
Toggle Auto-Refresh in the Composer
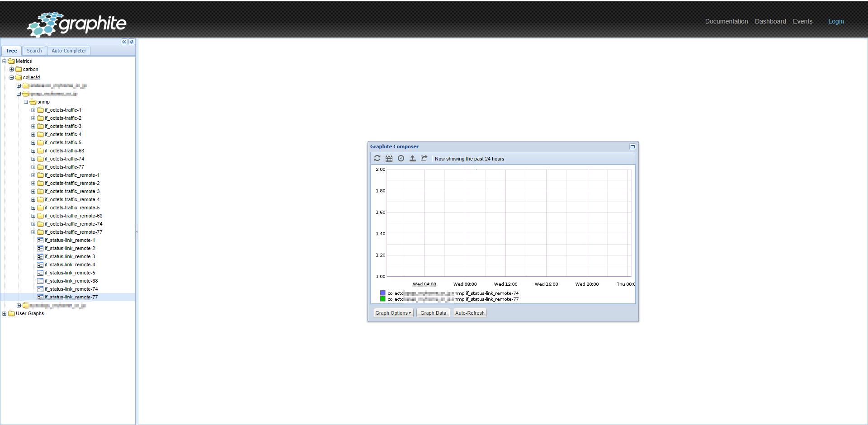click(x=470, y=313)
